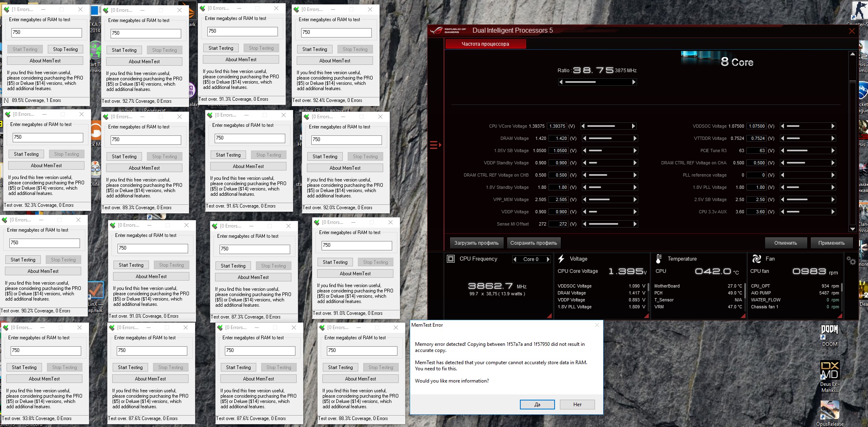The height and width of the screenshot is (427, 868).
Task: Open About MemTest in the 92.0% Coverage window
Action: point(345,168)
